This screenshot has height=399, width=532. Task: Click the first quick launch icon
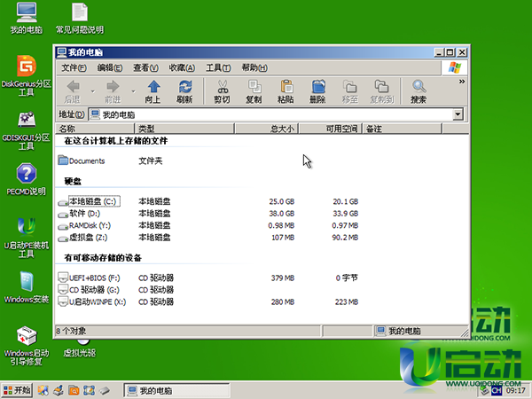[x=43, y=390]
